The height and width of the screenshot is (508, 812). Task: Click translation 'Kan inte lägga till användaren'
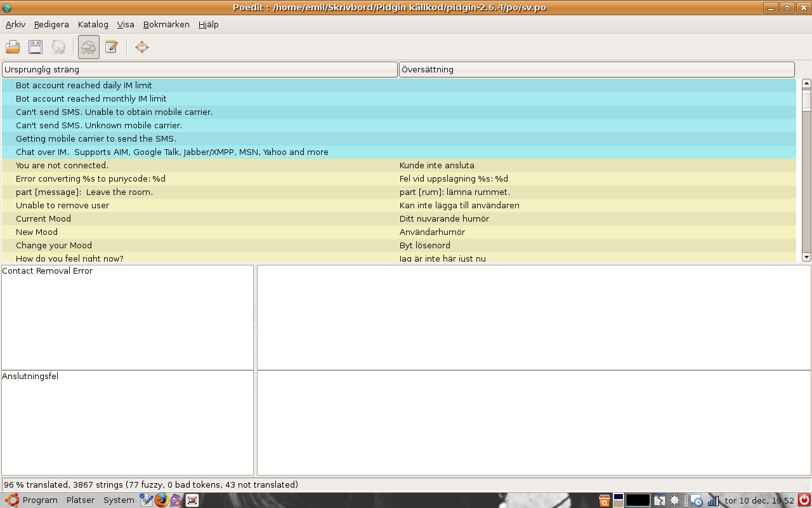click(x=459, y=205)
